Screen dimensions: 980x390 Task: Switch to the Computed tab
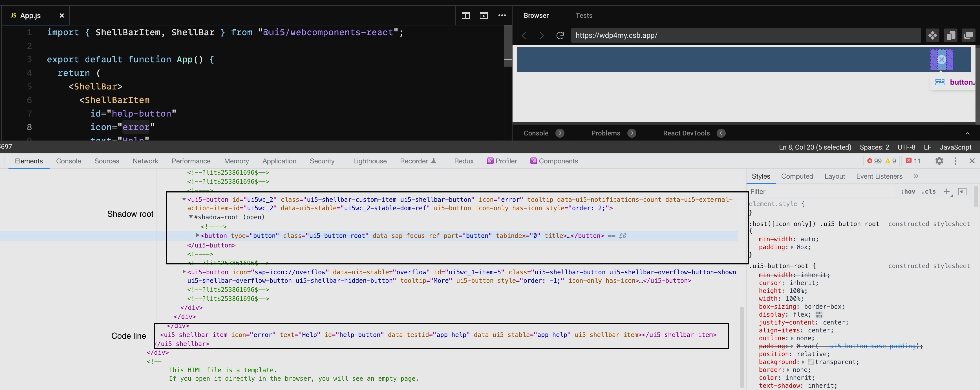(x=797, y=176)
